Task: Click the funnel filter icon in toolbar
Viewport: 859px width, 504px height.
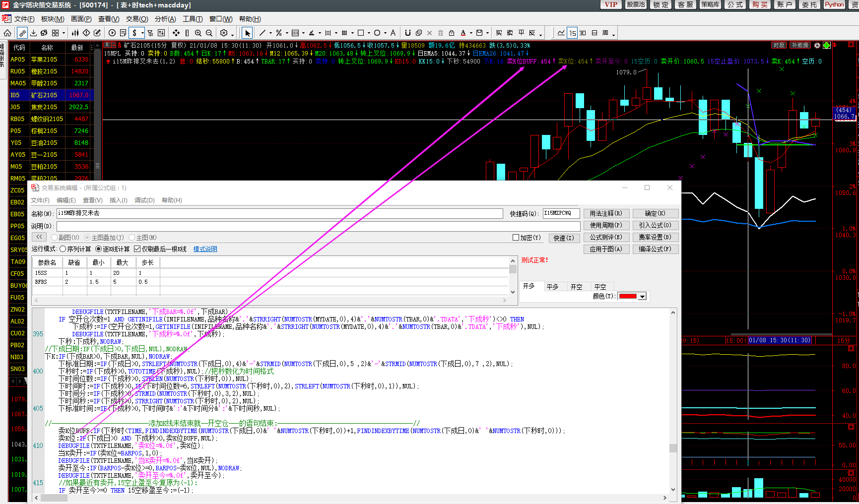Action: (150, 33)
